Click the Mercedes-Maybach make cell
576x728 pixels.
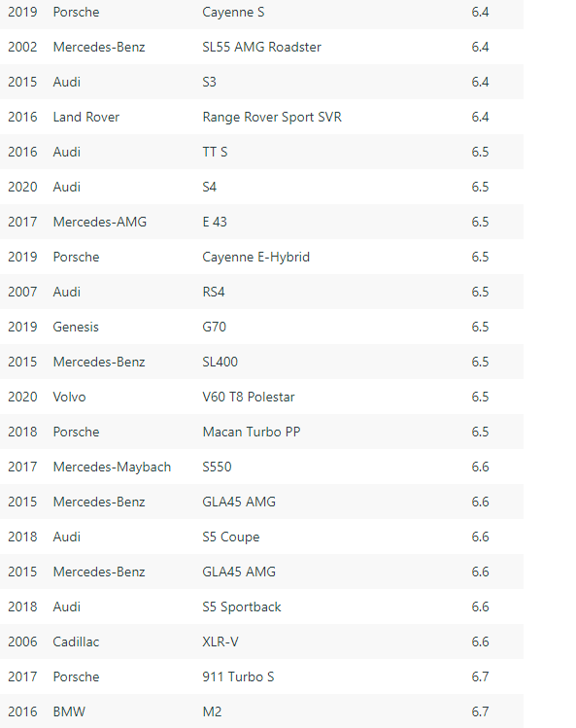pyautogui.click(x=112, y=468)
